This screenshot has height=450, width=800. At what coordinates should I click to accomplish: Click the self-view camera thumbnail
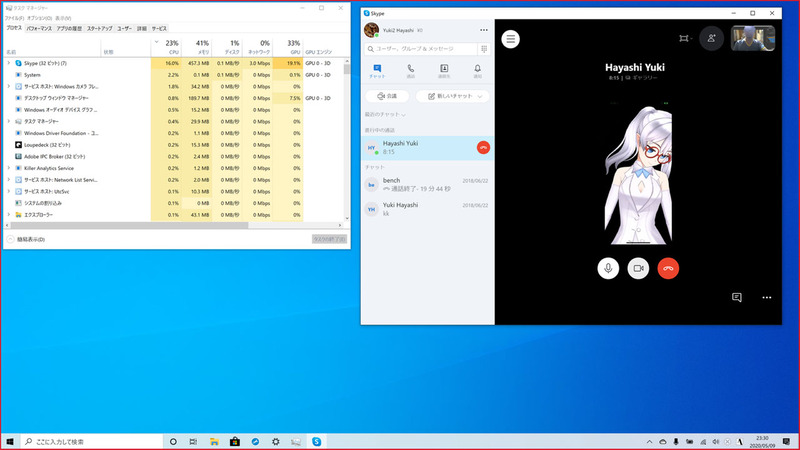(753, 38)
